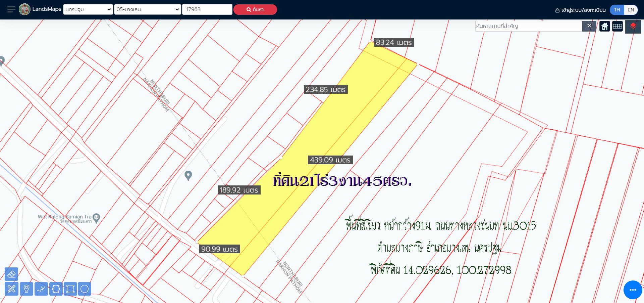This screenshot has height=303, width=644.
Task: Select the circle drawing tool
Action: (x=85, y=289)
